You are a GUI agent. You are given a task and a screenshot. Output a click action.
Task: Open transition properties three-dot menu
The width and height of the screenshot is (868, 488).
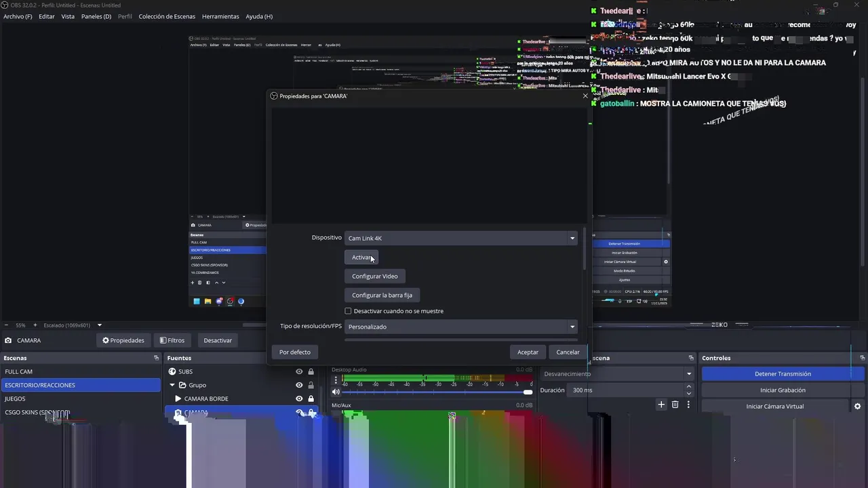(688, 405)
